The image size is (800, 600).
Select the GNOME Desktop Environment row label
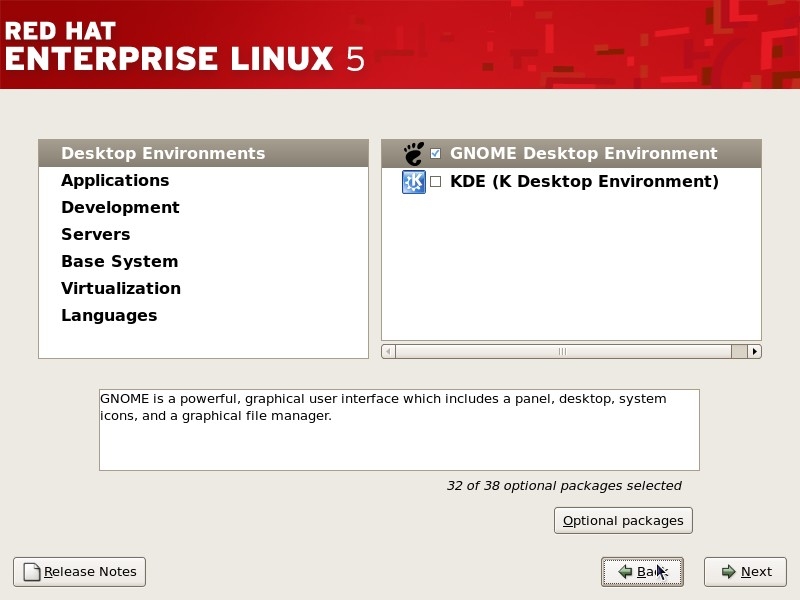(x=584, y=153)
